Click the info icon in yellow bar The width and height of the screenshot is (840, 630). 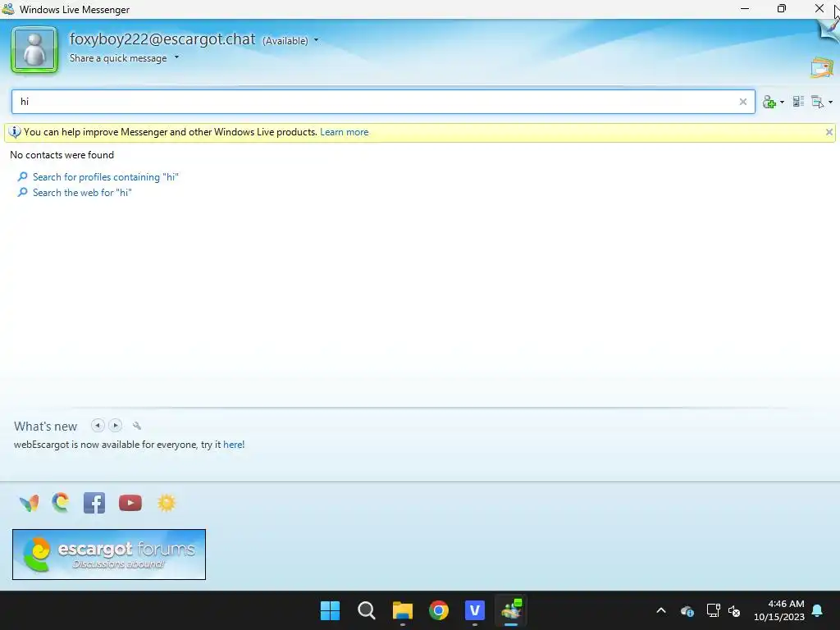(15, 132)
